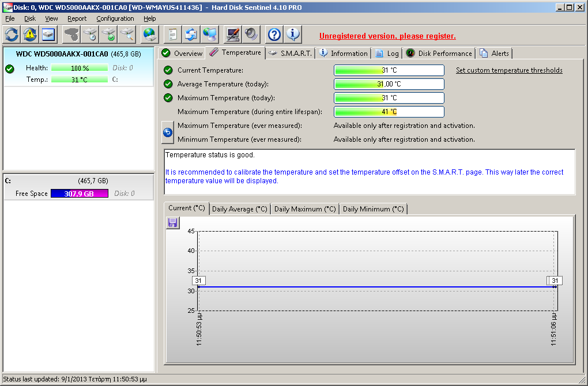Click the lifespan maximum 41 °C gauge
588x386 pixels.
389,112
